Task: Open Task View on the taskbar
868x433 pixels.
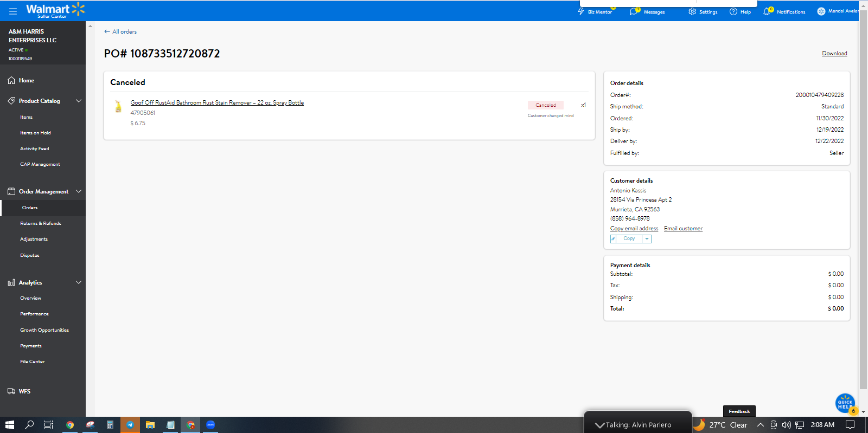Action: click(48, 425)
